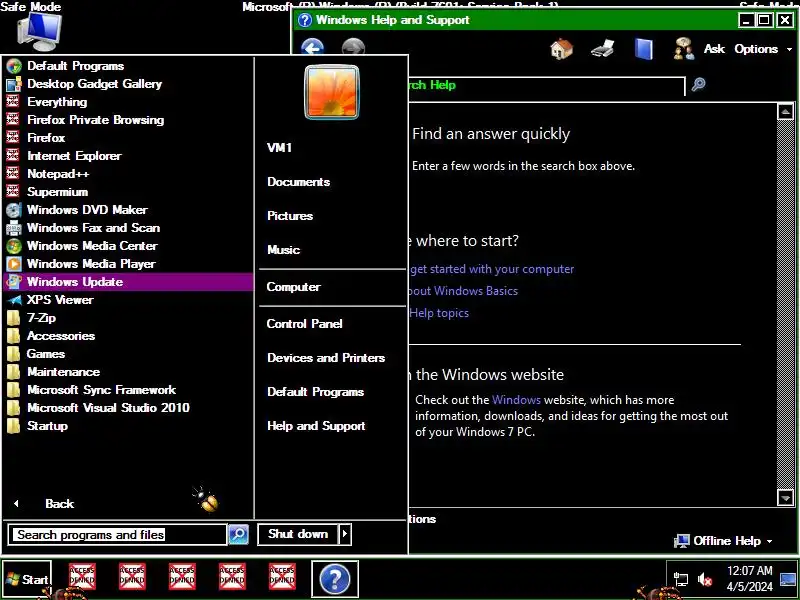Image resolution: width=800 pixels, height=600 pixels.
Task: Open Pictures from the Start menu
Action: pos(290,216)
